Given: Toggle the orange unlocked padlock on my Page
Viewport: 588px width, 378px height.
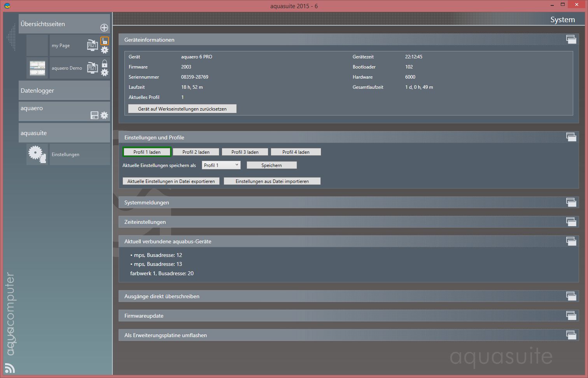Looking at the screenshot, I should [105, 41].
